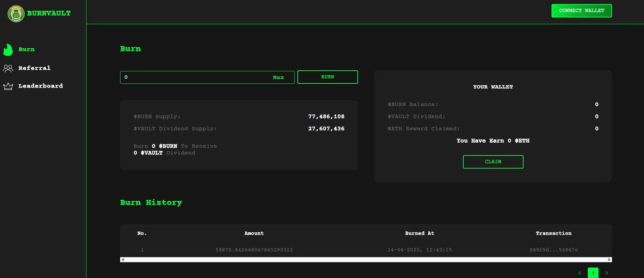Open the Burn menu item
Viewport: 644px width, 278px height.
26,49
